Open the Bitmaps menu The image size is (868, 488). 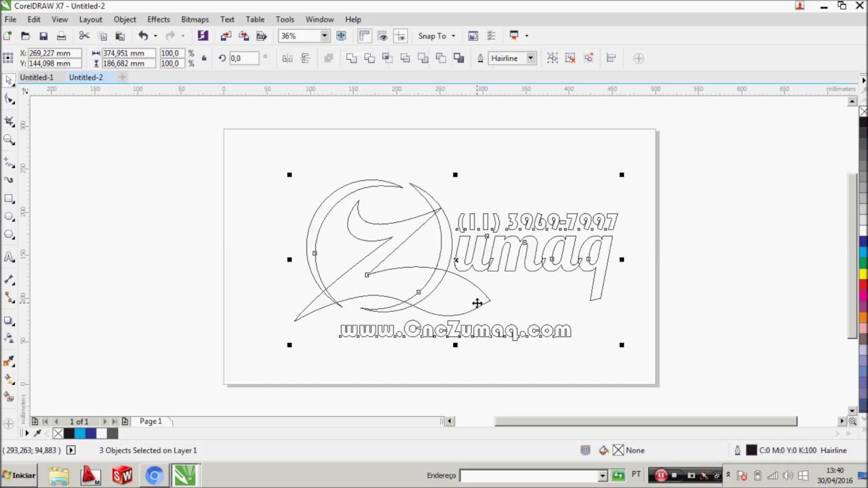point(195,19)
